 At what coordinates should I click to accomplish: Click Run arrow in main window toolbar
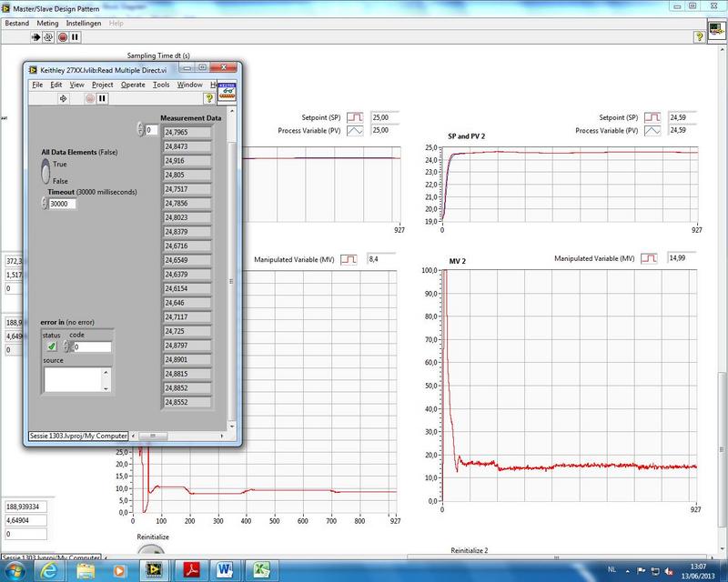pyautogui.click(x=35, y=37)
